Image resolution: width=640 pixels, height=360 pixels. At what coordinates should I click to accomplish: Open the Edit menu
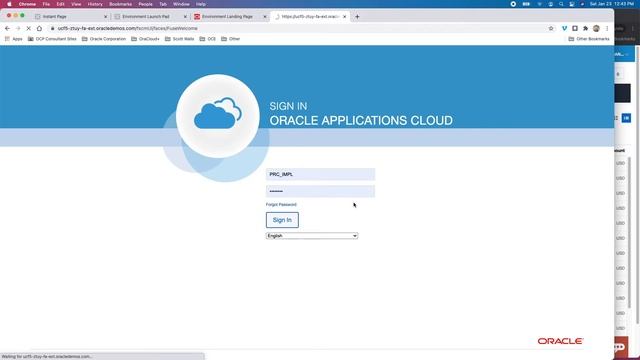pos(60,4)
